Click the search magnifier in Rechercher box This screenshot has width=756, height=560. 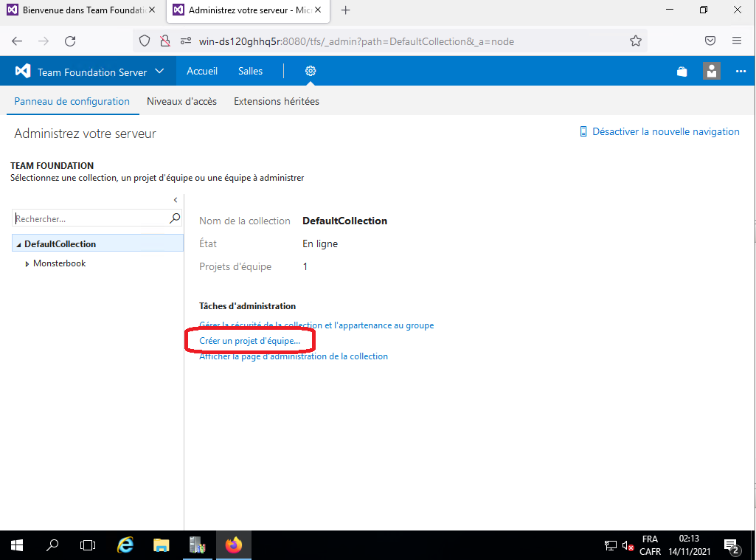tap(175, 218)
